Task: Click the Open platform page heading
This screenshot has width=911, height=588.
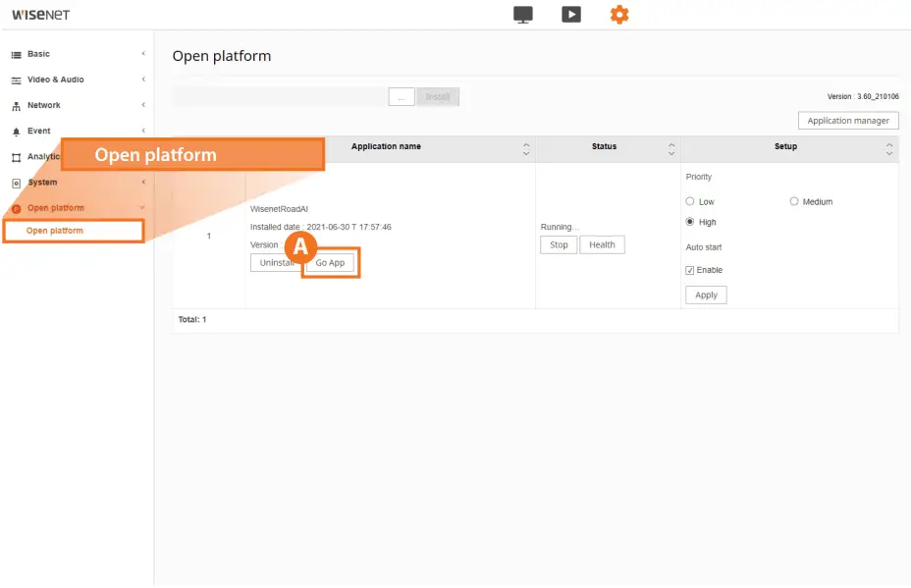Action: point(221,56)
